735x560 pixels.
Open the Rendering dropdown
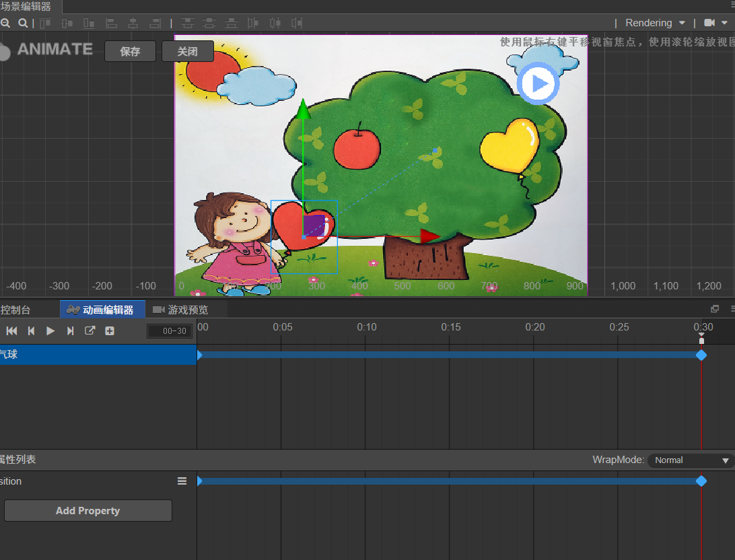tap(655, 23)
